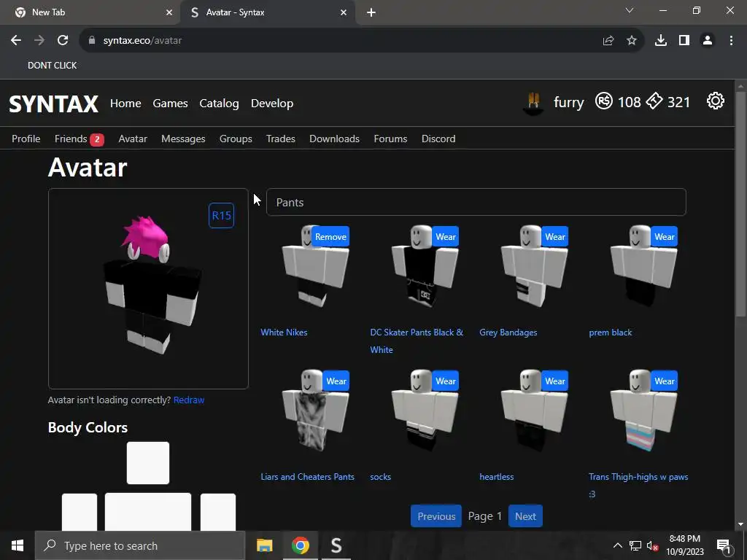
Task: Go back with browser back arrow
Action: (x=16, y=41)
